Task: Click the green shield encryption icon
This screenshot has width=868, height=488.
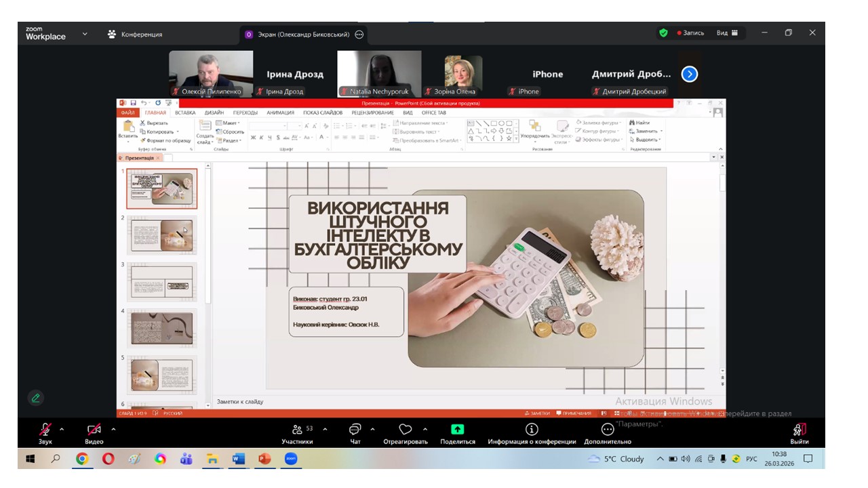Action: click(663, 33)
